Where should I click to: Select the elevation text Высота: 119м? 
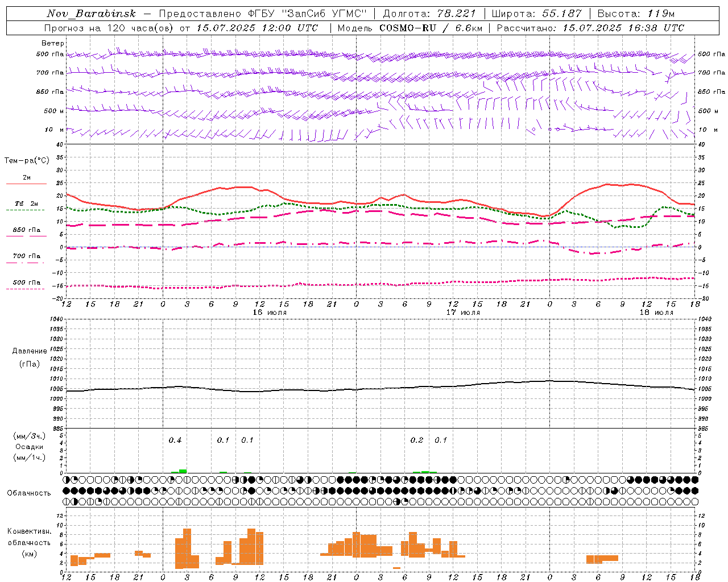[636, 14]
